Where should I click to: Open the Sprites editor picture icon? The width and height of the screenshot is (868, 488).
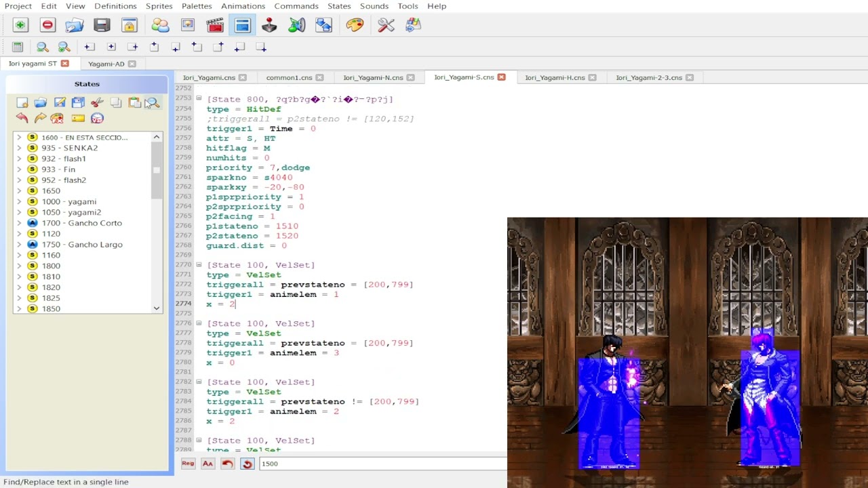(188, 25)
